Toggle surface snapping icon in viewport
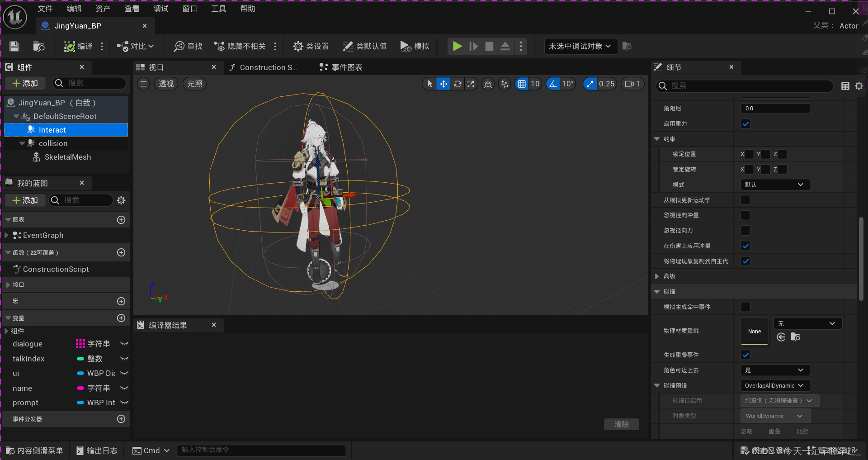 [505, 84]
